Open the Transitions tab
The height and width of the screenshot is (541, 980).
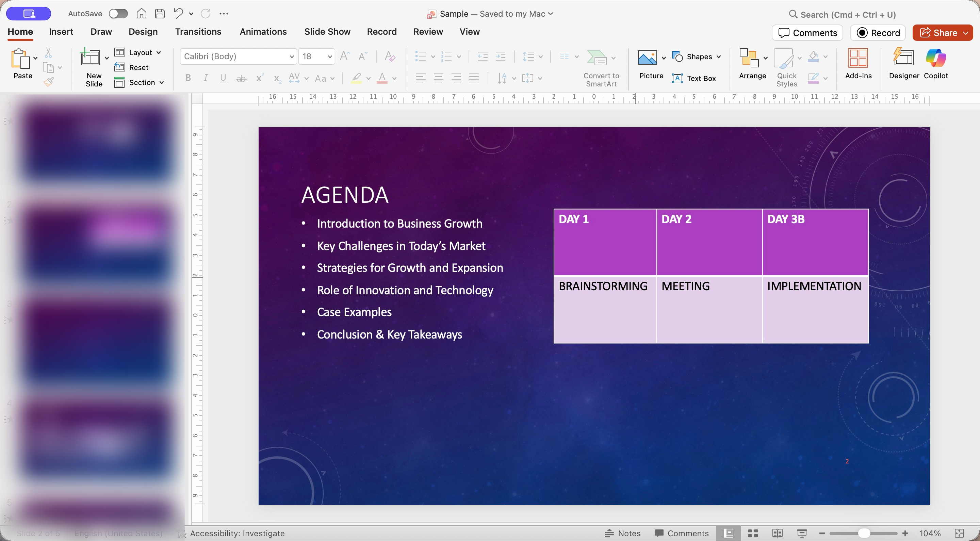198,32
